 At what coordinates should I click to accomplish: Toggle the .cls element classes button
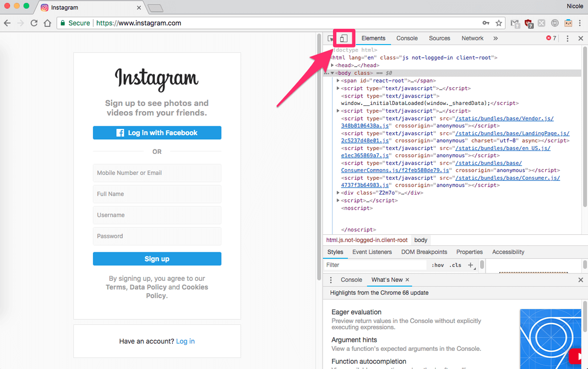(455, 265)
